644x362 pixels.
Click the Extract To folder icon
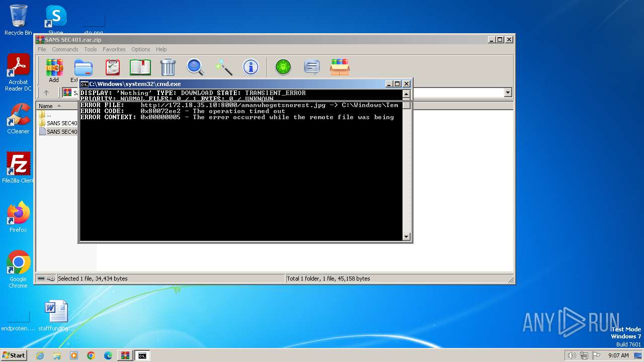point(84,67)
